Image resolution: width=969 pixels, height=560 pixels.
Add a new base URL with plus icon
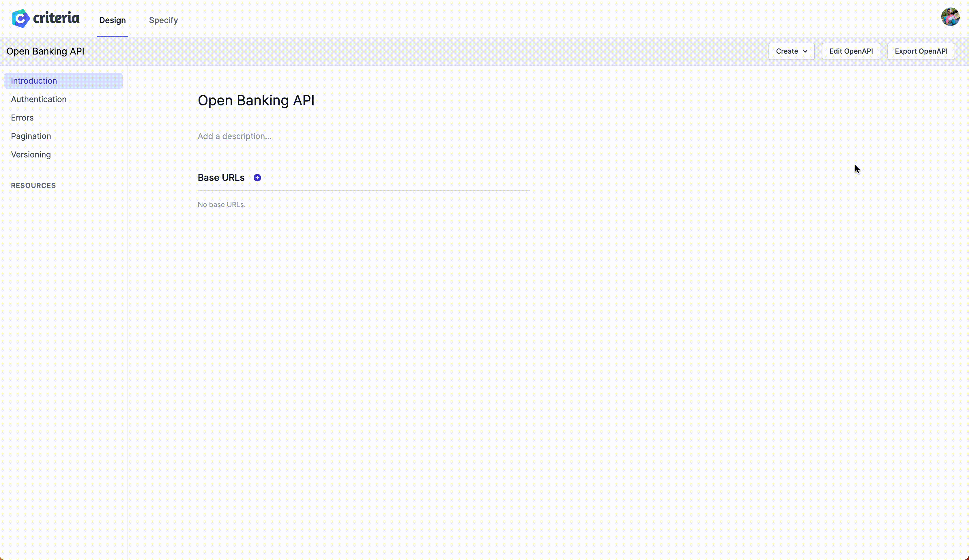257,178
